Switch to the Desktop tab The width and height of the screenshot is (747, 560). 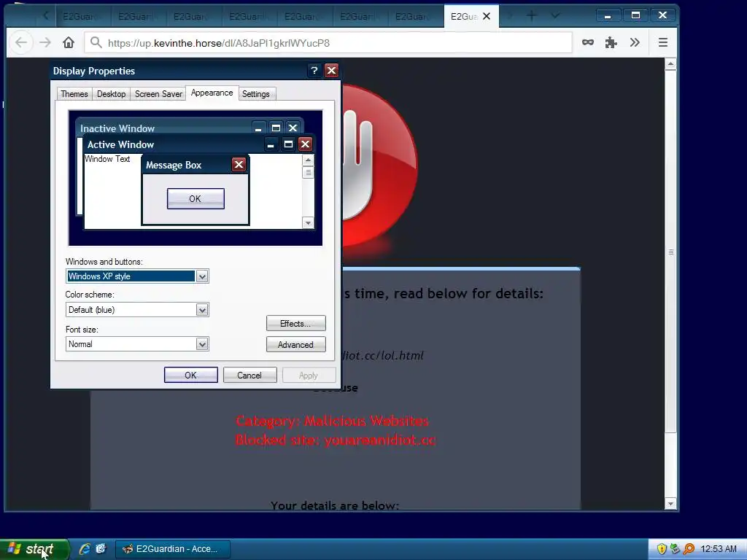coord(111,94)
